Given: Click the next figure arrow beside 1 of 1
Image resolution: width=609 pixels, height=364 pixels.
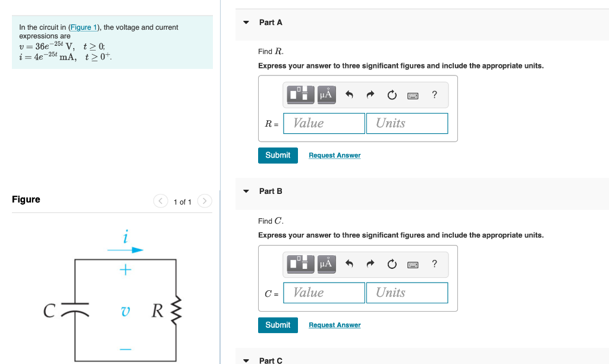Looking at the screenshot, I should point(204,201).
